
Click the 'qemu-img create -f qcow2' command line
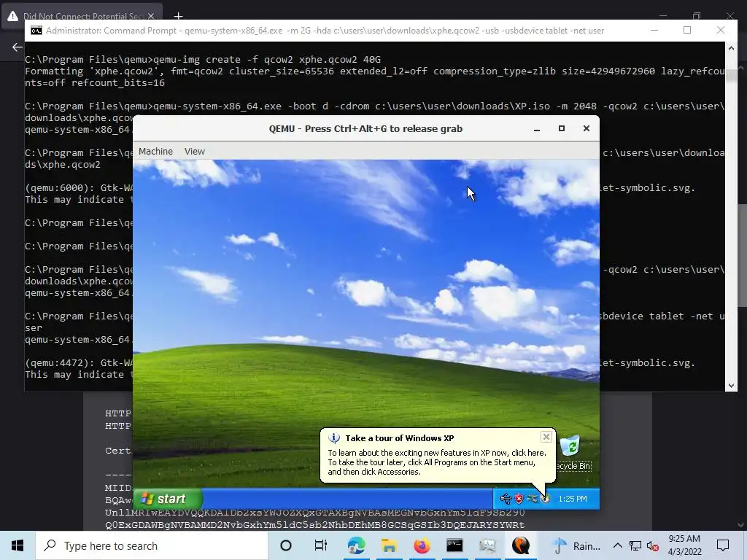pyautogui.click(x=203, y=60)
